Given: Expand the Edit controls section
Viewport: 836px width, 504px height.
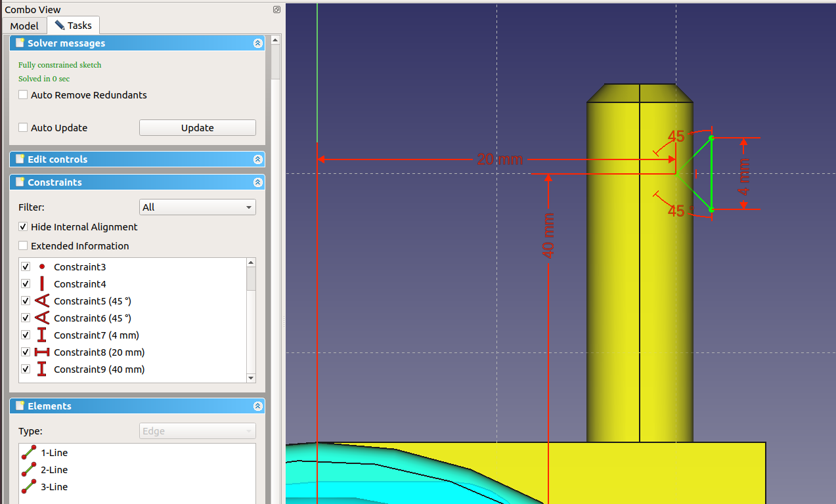Looking at the screenshot, I should pos(257,159).
